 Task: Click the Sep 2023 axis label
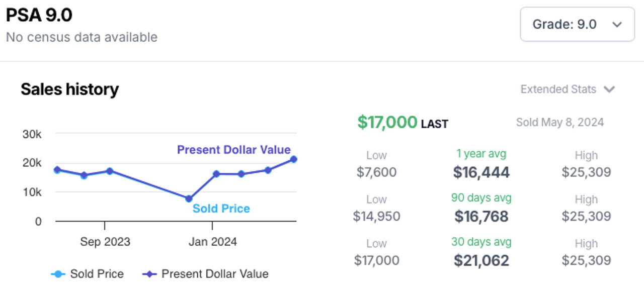tap(105, 242)
